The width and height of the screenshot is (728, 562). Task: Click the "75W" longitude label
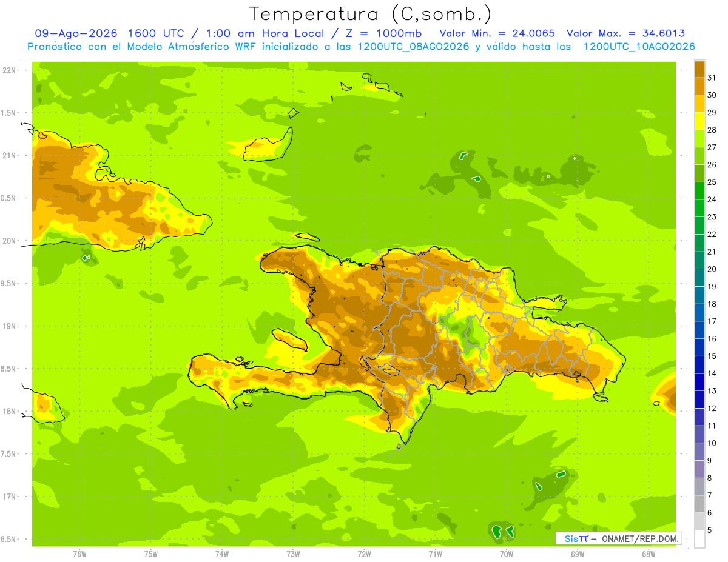pyautogui.click(x=151, y=554)
